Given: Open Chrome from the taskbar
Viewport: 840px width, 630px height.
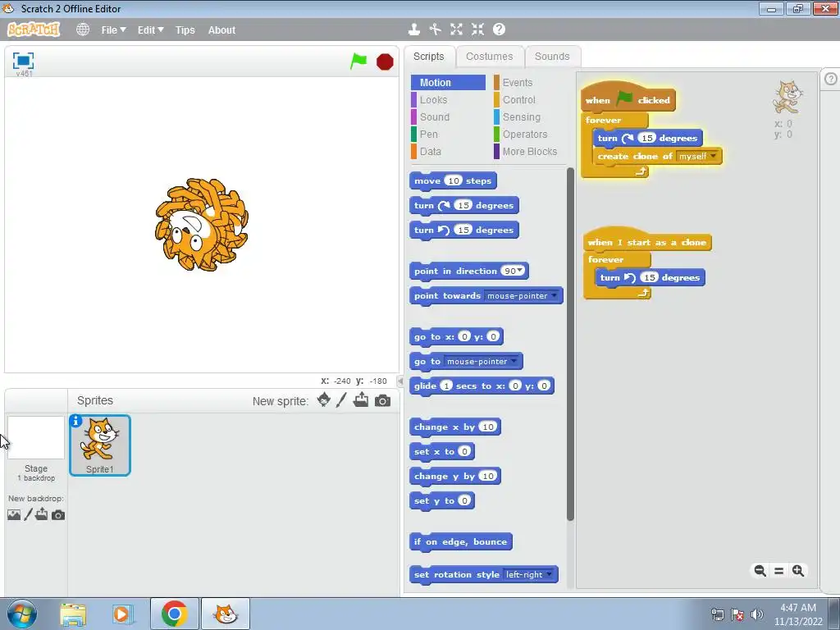Looking at the screenshot, I should tap(174, 614).
